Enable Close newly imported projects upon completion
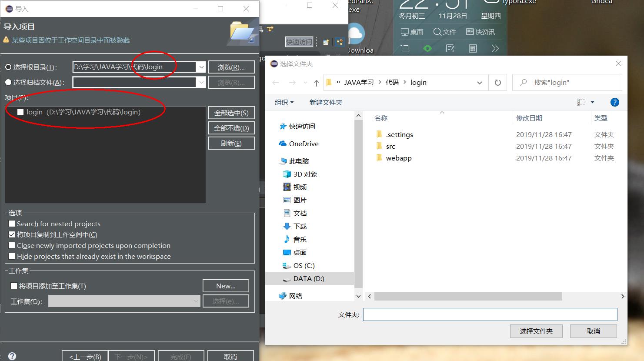Image resolution: width=644 pixels, height=361 pixels. tap(12, 245)
